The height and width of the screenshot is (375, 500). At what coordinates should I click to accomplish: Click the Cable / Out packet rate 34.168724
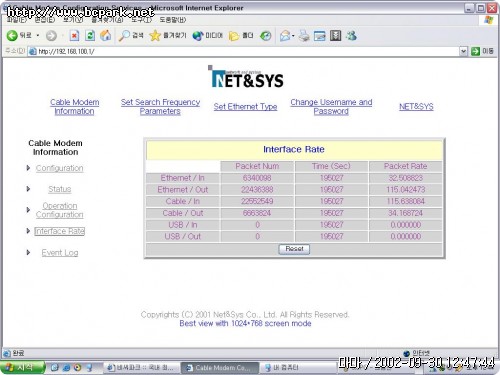[406, 213]
